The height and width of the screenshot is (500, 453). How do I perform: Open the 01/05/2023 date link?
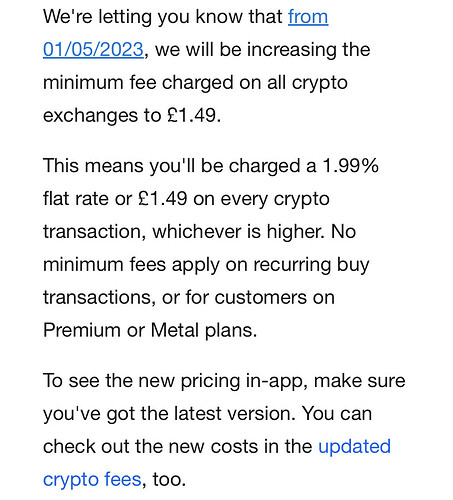[93, 49]
